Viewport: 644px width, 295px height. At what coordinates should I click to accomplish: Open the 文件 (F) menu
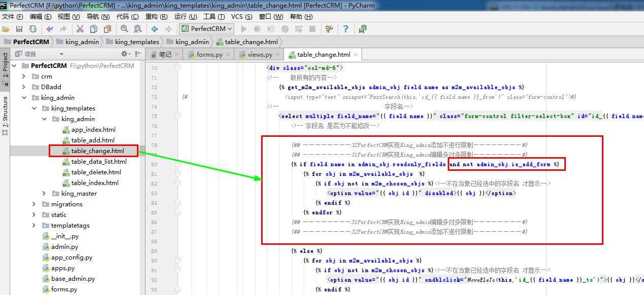pos(13,16)
